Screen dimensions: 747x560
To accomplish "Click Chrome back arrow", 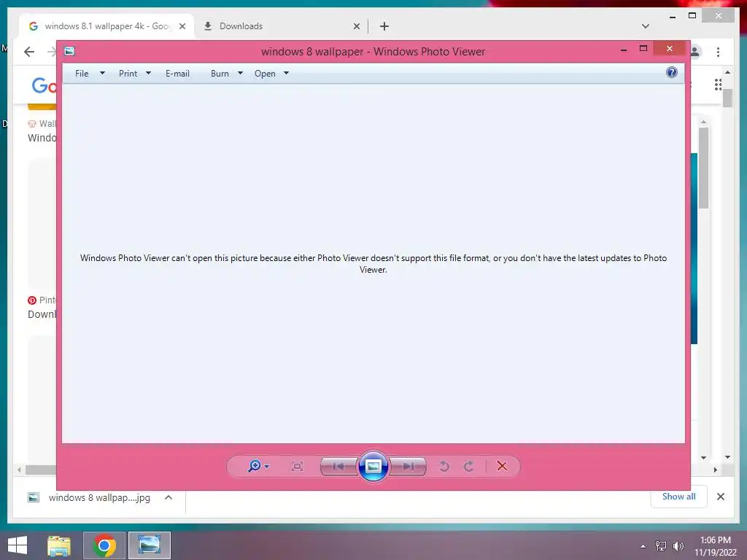I will [29, 52].
